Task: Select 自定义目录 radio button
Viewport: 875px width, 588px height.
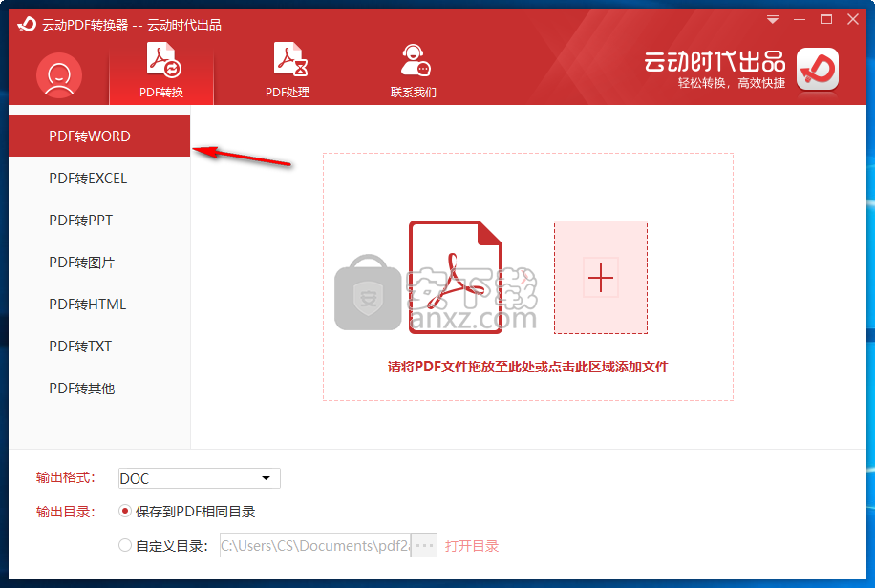Action: pos(124,546)
